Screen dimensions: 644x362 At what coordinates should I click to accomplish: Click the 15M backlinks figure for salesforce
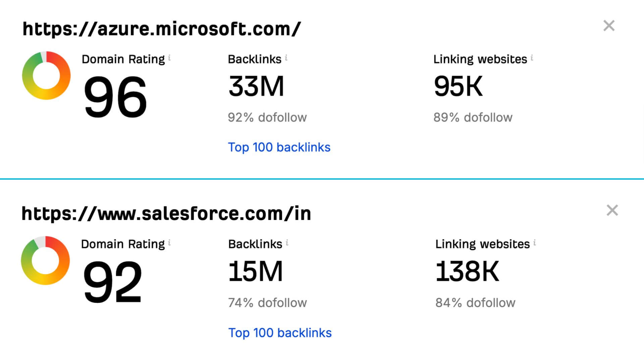(256, 271)
